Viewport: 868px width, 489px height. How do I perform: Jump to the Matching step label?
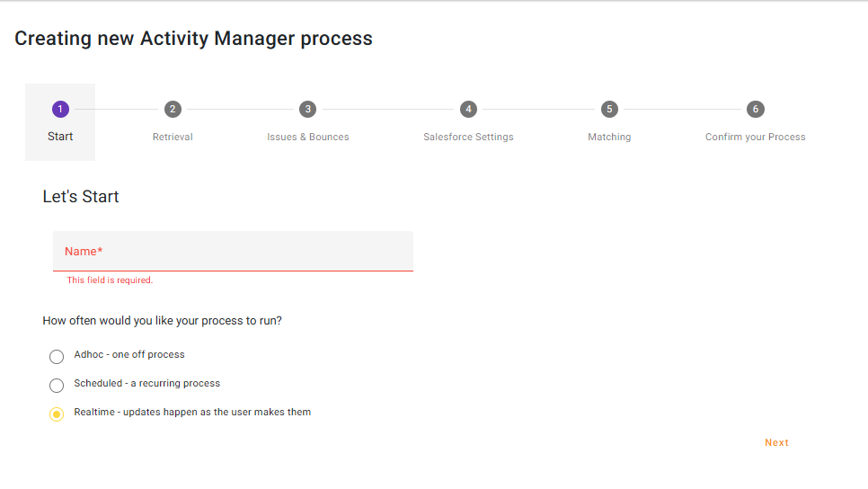(x=609, y=138)
